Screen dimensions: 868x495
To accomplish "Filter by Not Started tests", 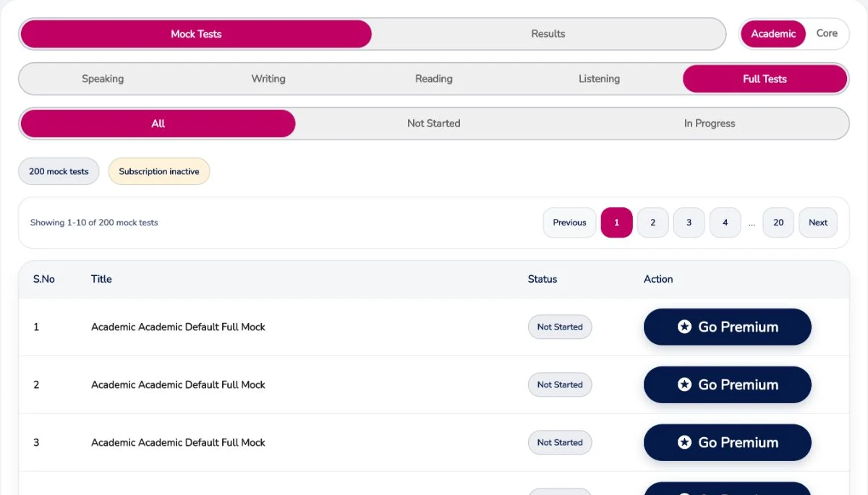I will click(434, 124).
